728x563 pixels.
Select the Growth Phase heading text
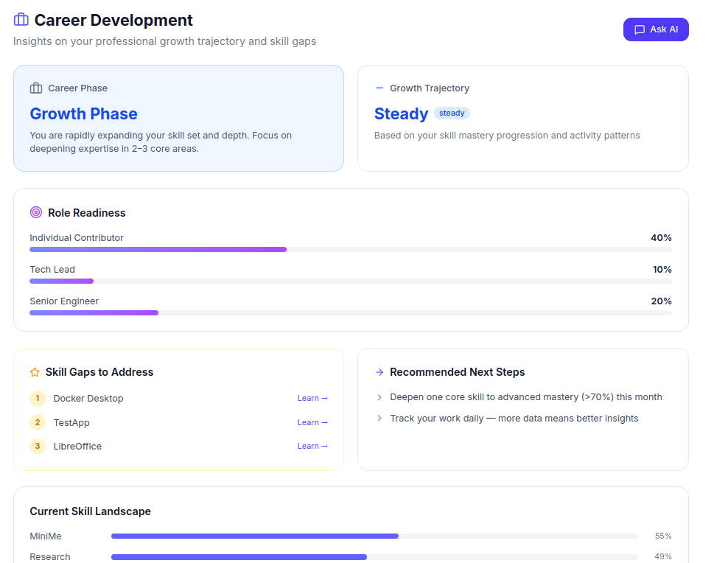[83, 113]
